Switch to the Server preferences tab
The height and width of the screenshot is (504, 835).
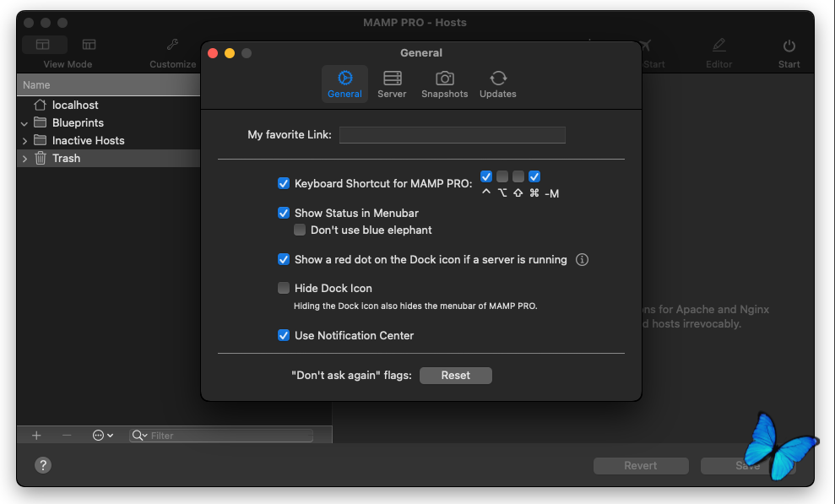(x=392, y=84)
